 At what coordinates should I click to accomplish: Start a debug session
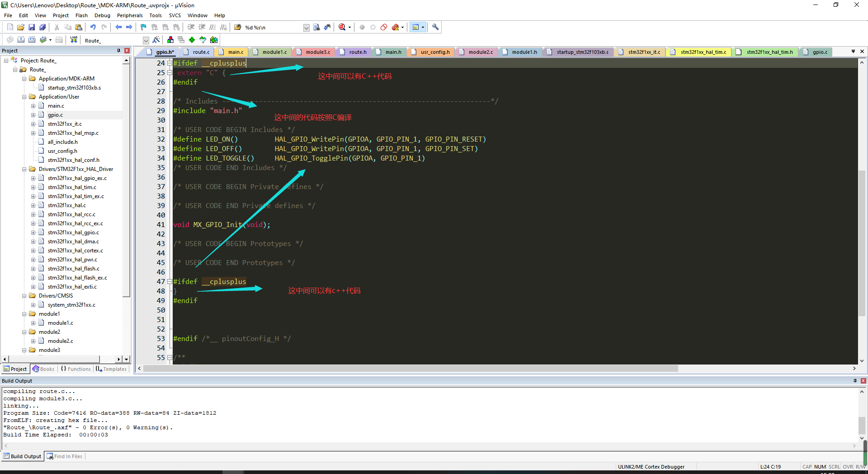[x=341, y=27]
